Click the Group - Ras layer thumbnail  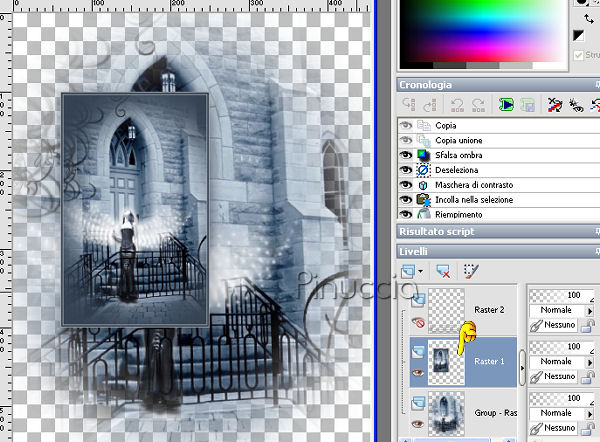tap(446, 413)
